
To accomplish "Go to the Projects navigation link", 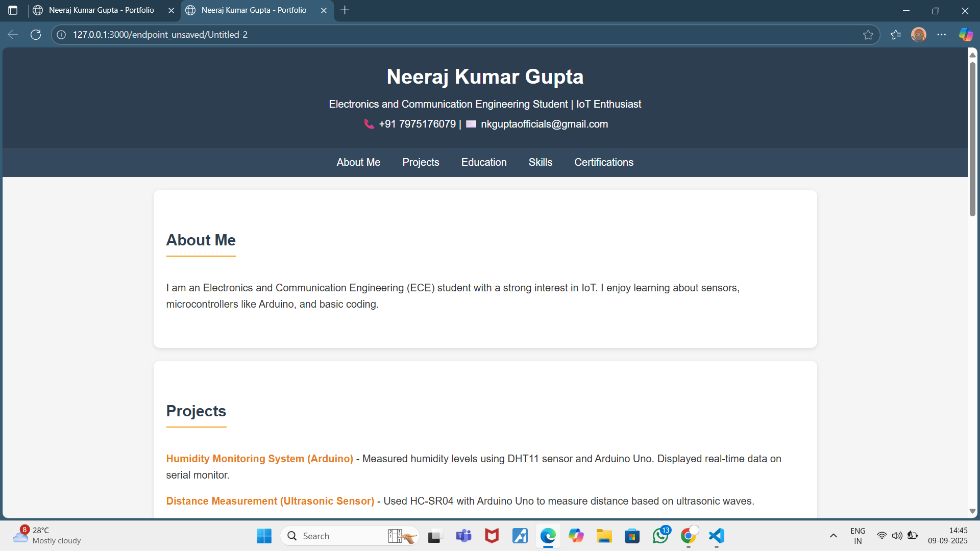I will coord(421,162).
